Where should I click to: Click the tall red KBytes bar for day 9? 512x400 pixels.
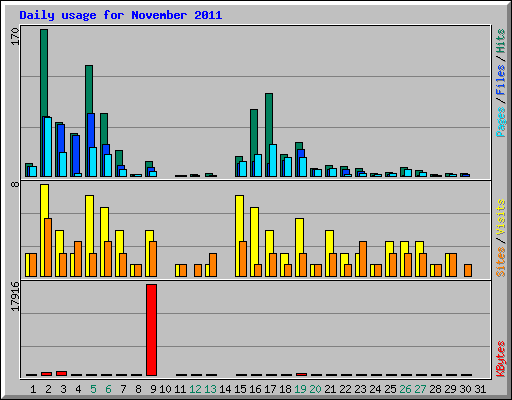(151, 330)
